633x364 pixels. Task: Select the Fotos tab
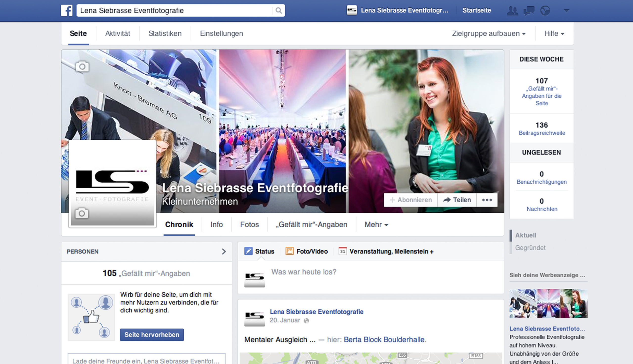[x=249, y=224]
